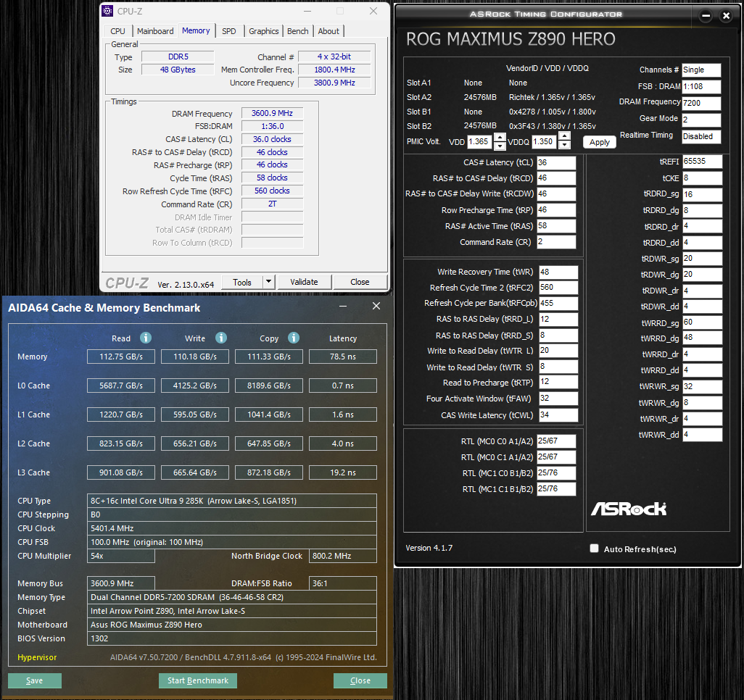Select the Memory tab in CPU-Z
The width and height of the screenshot is (744, 700).
coord(196,30)
